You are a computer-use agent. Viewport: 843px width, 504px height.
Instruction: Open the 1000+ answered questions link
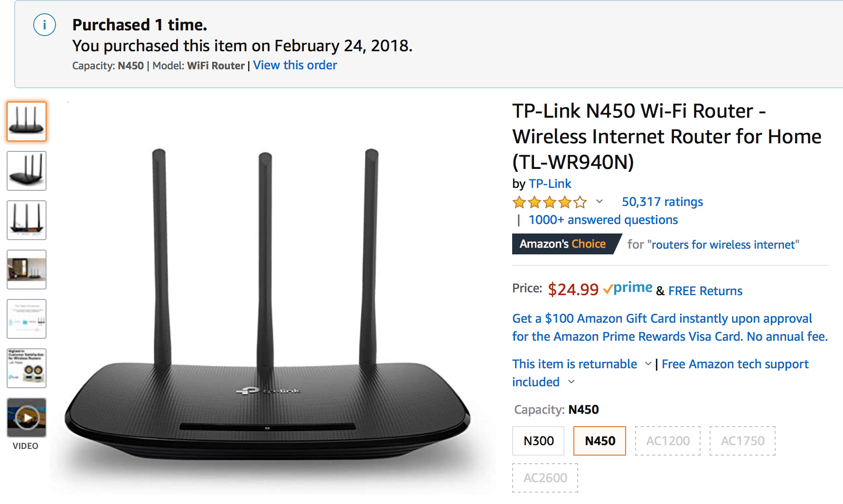(603, 220)
